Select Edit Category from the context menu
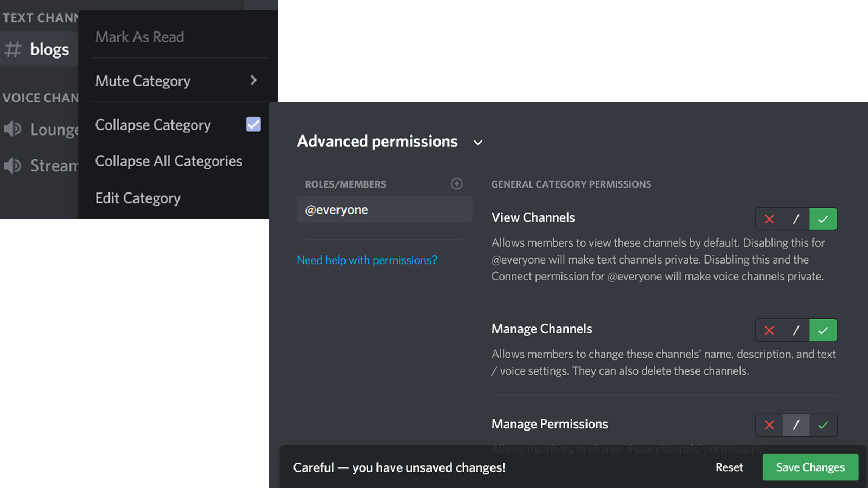 point(138,198)
